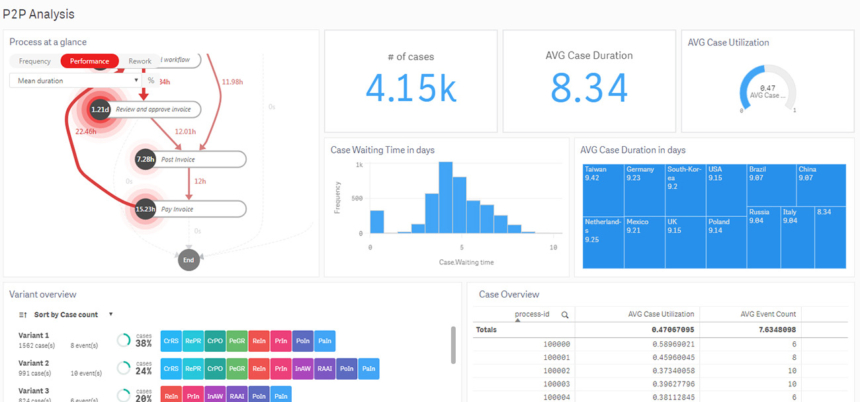The height and width of the screenshot is (402, 860).
Task: Select the 7.28h duration circle node
Action: [x=145, y=160]
